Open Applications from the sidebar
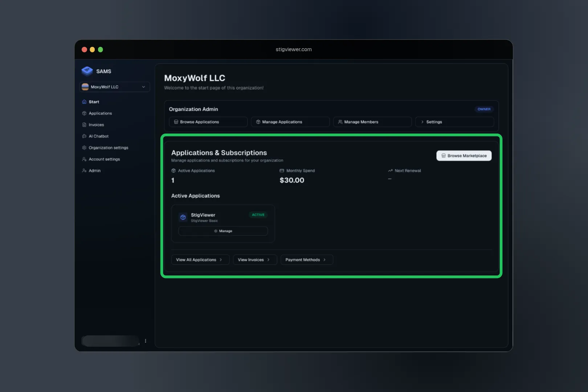The width and height of the screenshot is (588, 392). pyautogui.click(x=100, y=113)
